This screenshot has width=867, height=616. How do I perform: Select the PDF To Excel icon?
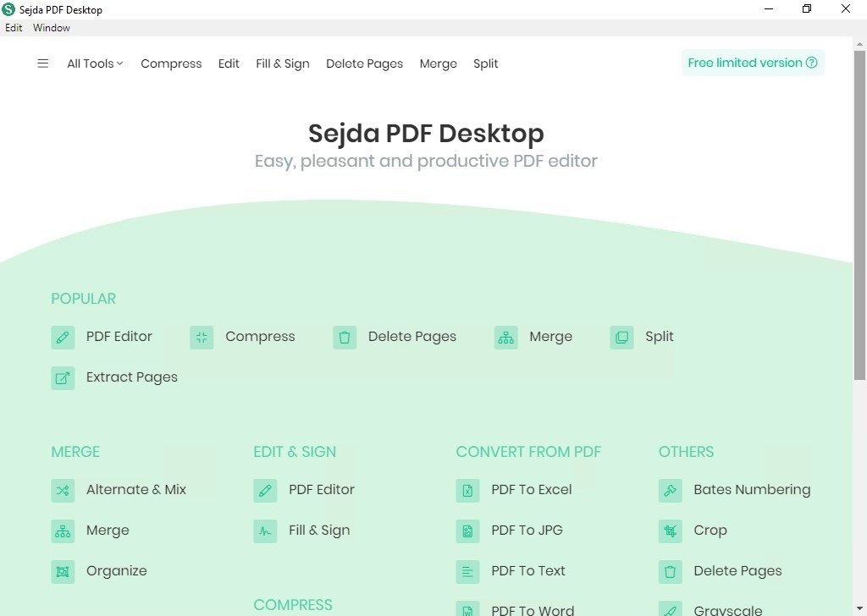(x=467, y=490)
